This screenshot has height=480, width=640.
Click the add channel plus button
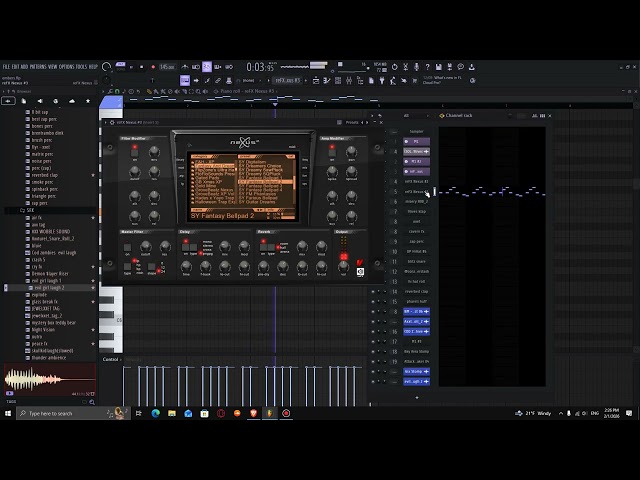click(417, 397)
